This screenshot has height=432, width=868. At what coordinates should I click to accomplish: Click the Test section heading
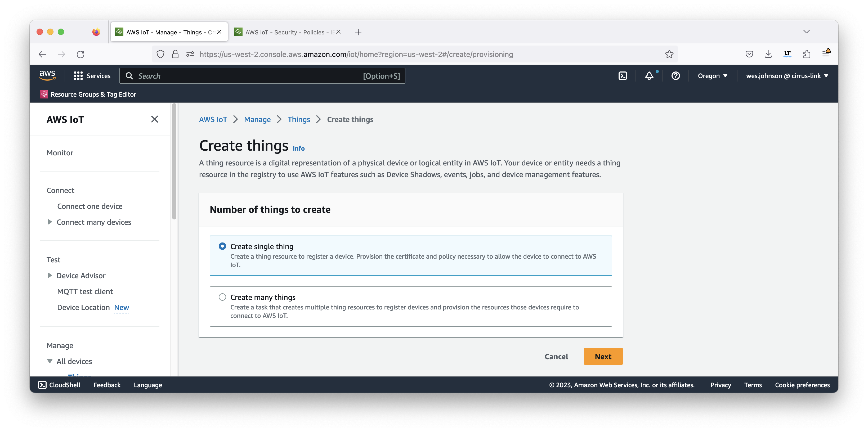(x=53, y=259)
